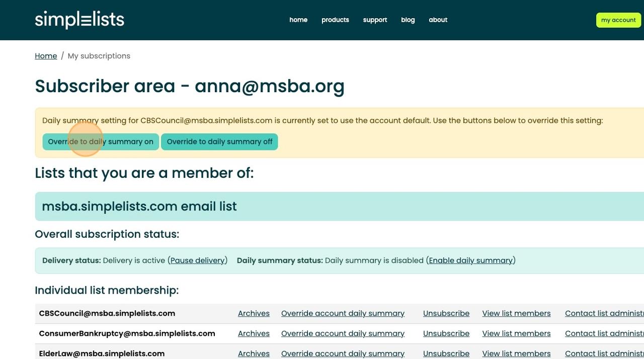This screenshot has width=644, height=359.
Task: Click the Delivery status label
Action: click(x=71, y=260)
